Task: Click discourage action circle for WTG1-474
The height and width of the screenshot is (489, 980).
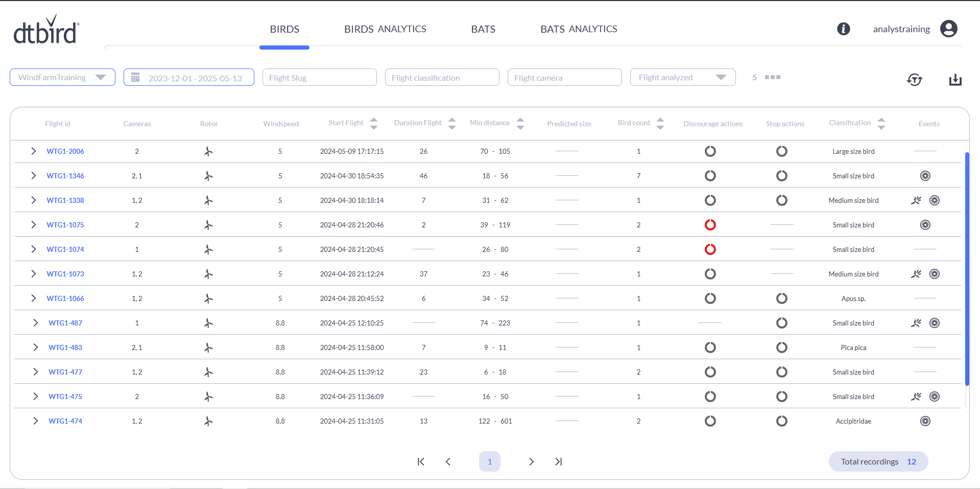Action: coord(710,421)
